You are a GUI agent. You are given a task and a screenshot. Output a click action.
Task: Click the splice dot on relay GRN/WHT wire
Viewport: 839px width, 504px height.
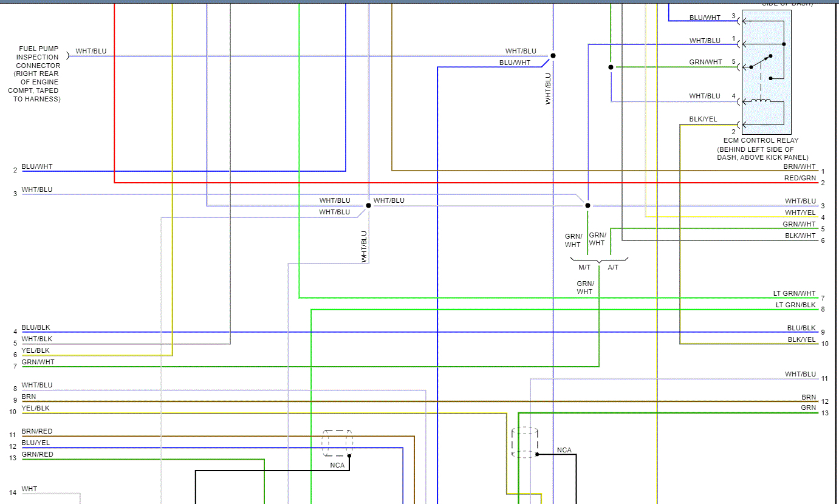[x=611, y=67]
